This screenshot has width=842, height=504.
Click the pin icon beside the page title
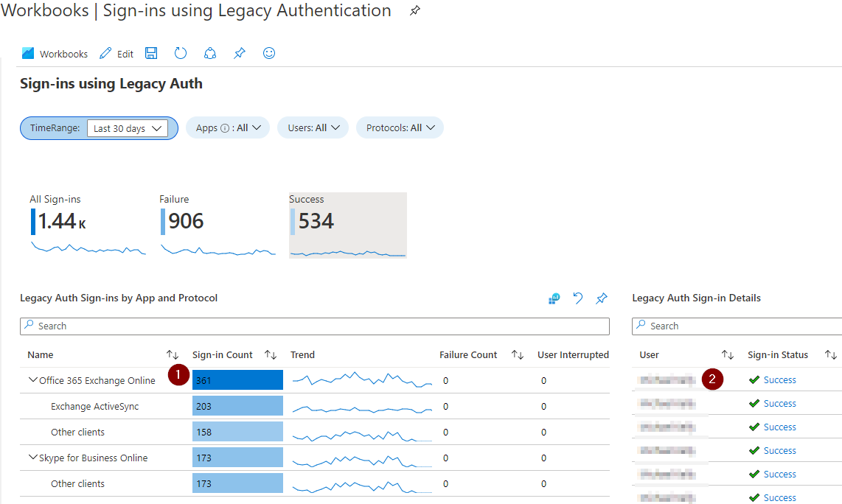click(x=414, y=11)
